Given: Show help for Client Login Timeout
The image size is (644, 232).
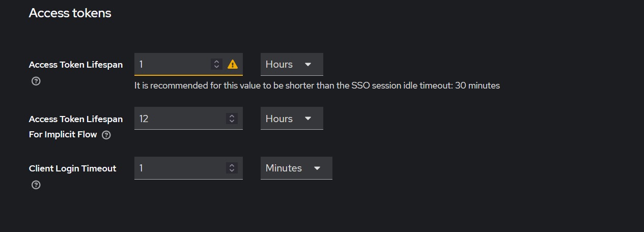Looking at the screenshot, I should [x=36, y=185].
